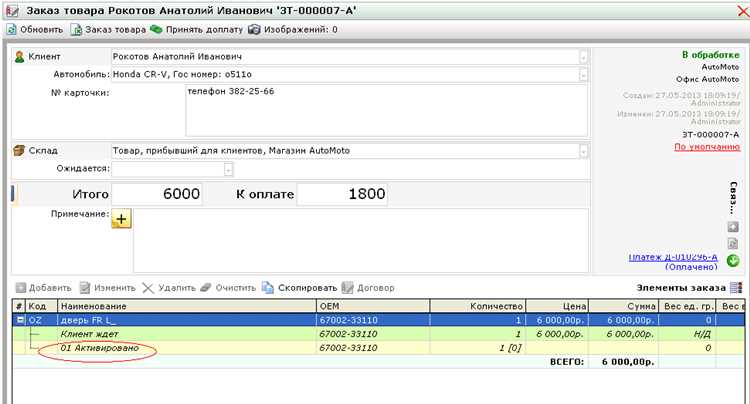The height and width of the screenshot is (404, 750).
Task: Click the Обновить refresh icon
Action: tap(11, 30)
